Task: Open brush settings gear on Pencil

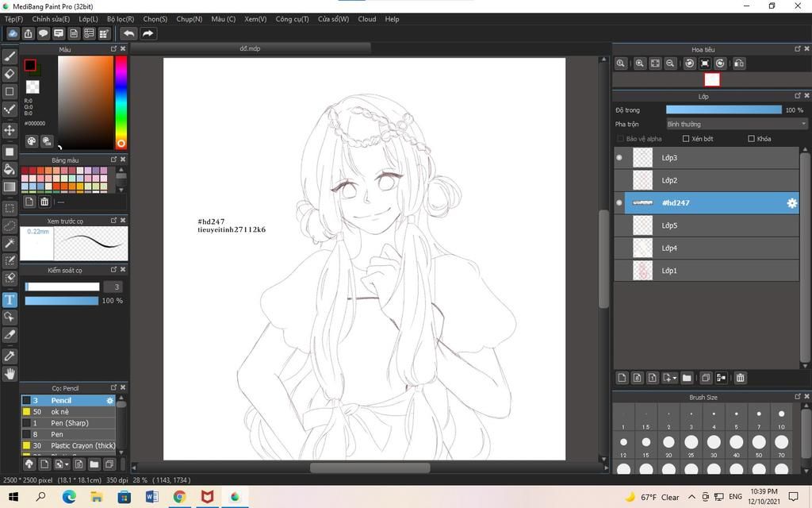Action: coord(109,401)
